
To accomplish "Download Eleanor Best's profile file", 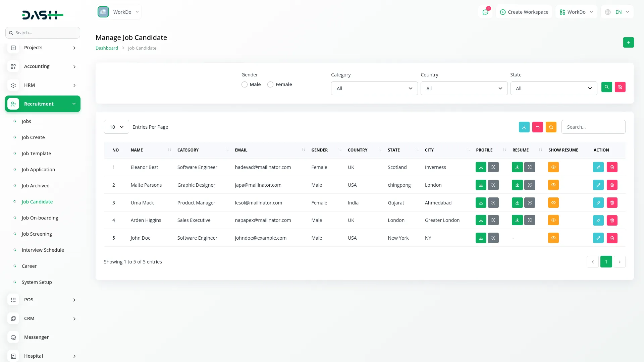I will (481, 167).
